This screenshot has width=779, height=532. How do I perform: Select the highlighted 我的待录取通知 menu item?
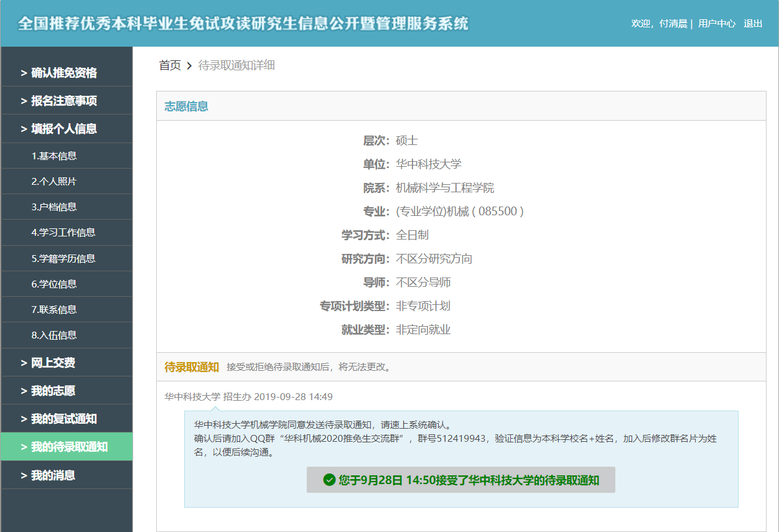pos(68,447)
